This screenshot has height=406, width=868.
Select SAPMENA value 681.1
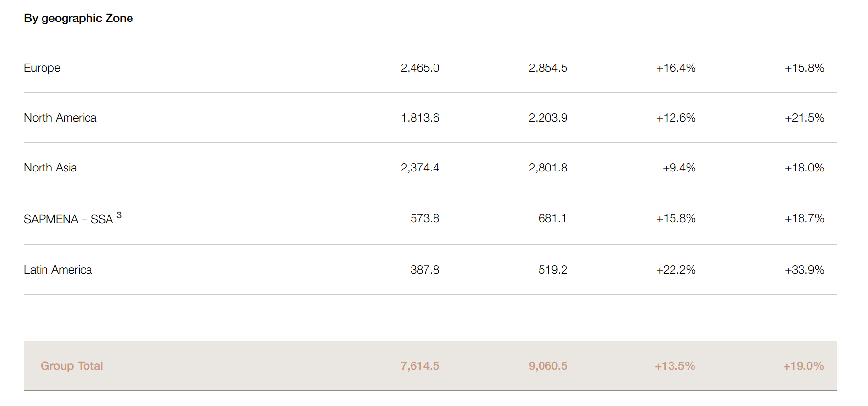[x=553, y=218]
